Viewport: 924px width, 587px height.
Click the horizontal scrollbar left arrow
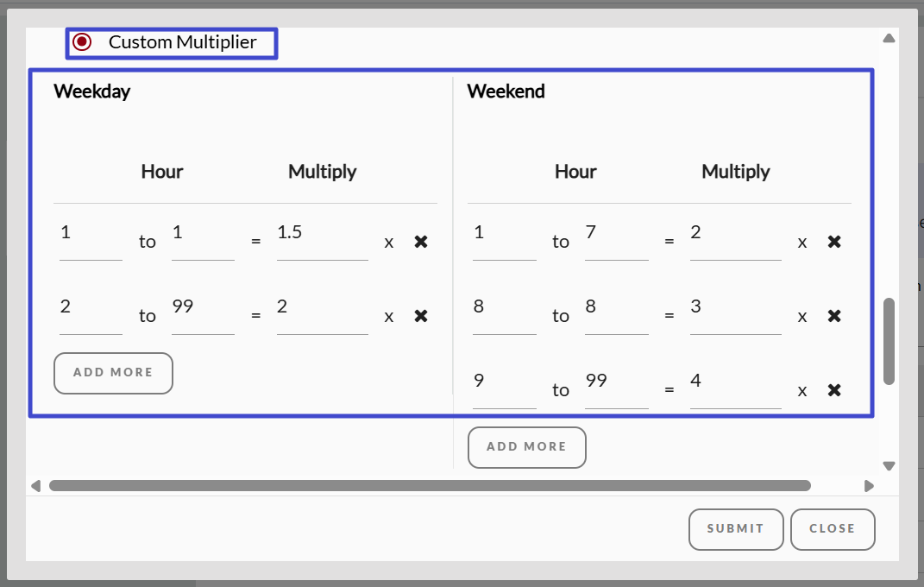(x=35, y=486)
